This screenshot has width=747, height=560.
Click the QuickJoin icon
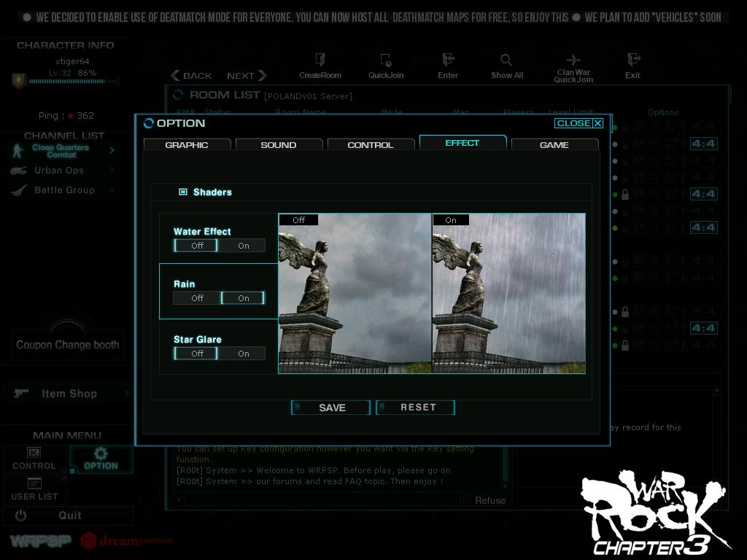point(386,60)
